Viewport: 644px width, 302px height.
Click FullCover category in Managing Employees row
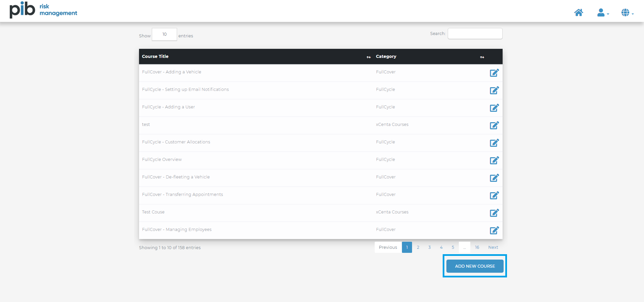[386, 229]
